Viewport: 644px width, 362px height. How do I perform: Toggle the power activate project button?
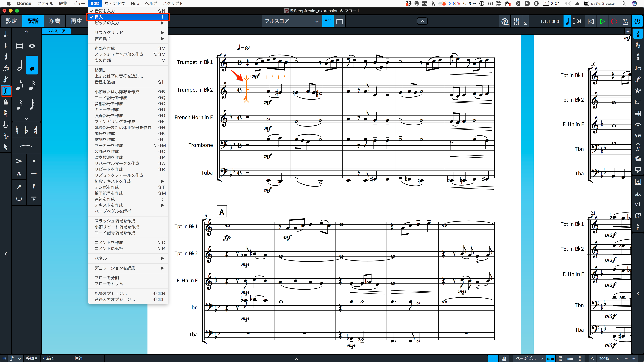click(x=638, y=22)
